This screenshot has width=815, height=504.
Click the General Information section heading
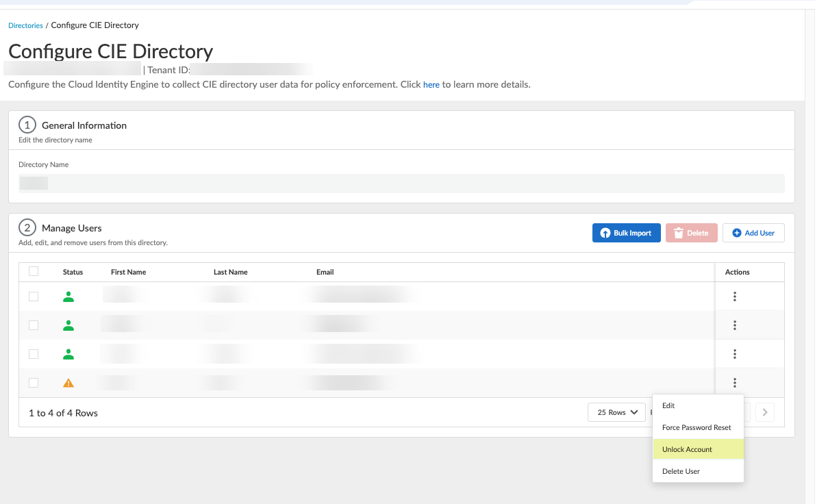84,125
